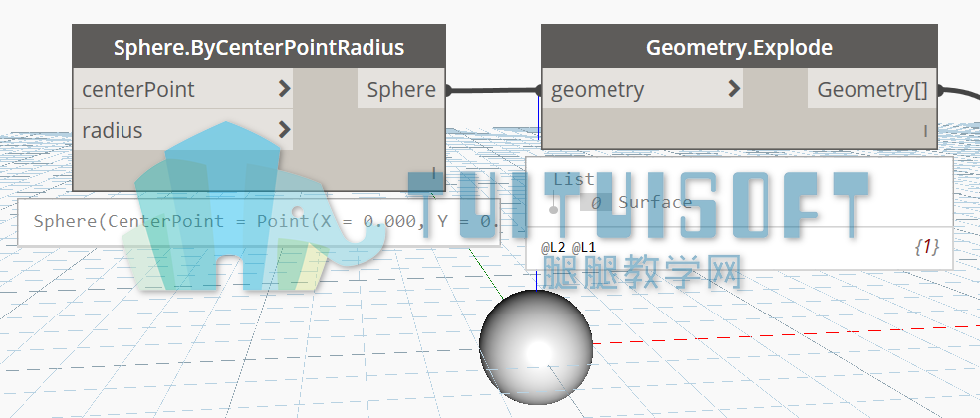Viewport: 980px width, 418px height.
Task: Click the {1} item count indicator
Action: pos(926,248)
